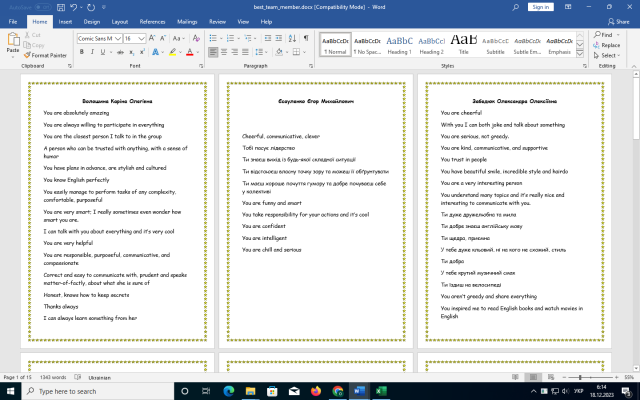The image size is (640, 400).
Task: Click the Paste icon
Action: pyautogui.click(x=13, y=42)
